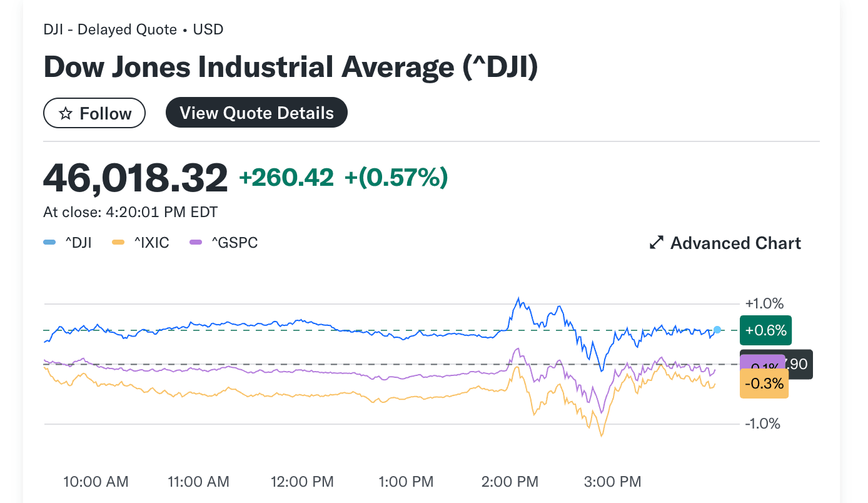Toggle the ^IXIC series legend label

151,243
